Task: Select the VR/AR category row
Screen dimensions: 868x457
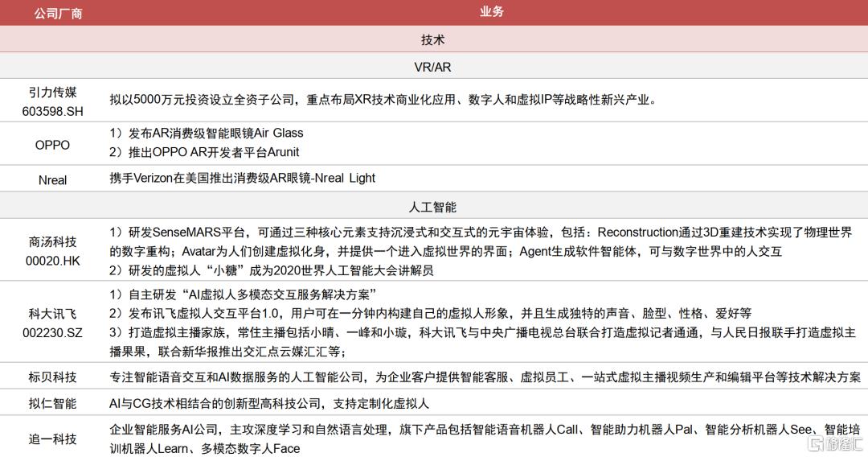Action: pyautogui.click(x=433, y=67)
